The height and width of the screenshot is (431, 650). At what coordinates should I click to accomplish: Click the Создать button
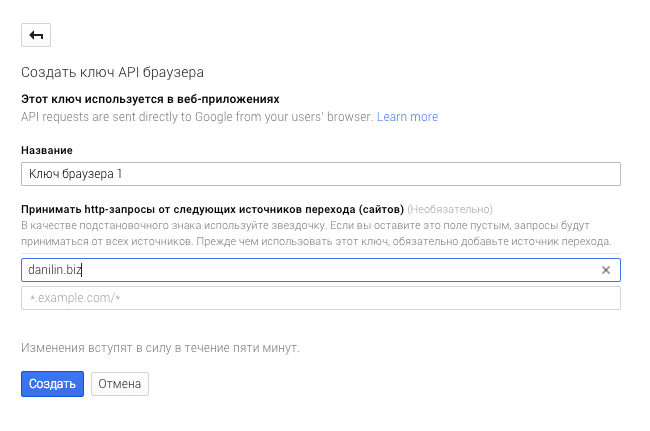[52, 384]
